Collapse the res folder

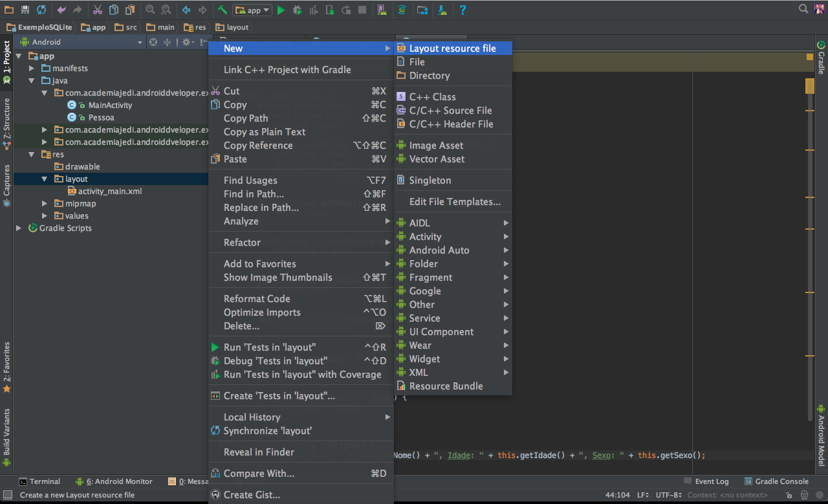[32, 155]
